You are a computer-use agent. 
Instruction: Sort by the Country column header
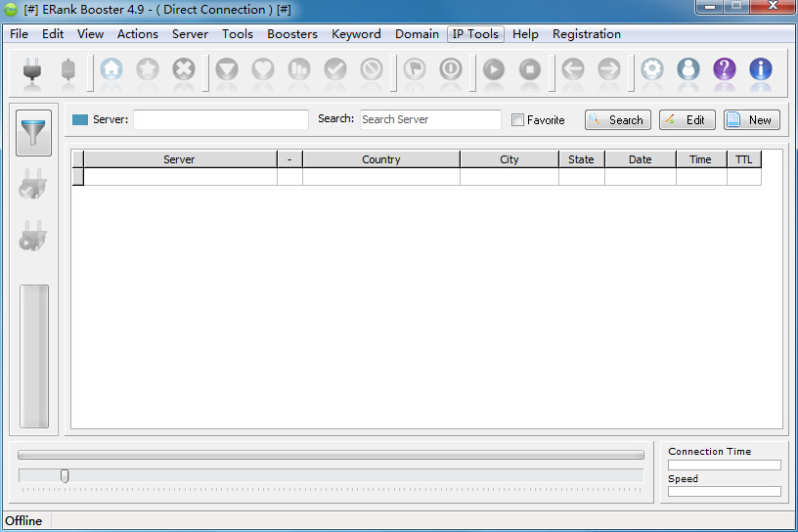tap(380, 159)
